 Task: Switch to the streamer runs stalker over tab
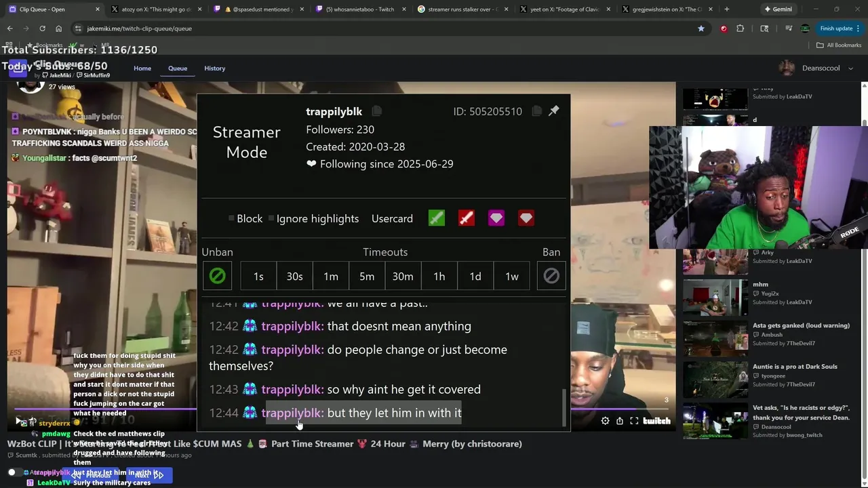pyautogui.click(x=461, y=9)
